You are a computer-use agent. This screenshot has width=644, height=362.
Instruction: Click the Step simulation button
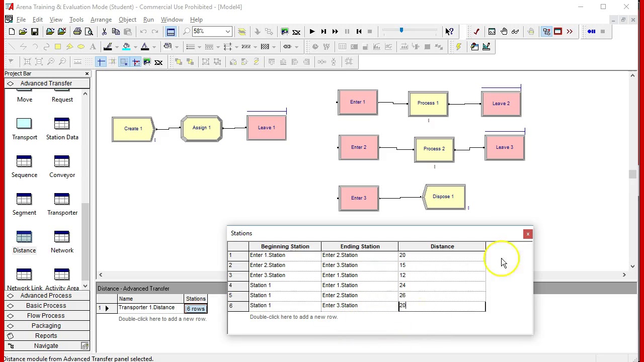click(x=324, y=32)
